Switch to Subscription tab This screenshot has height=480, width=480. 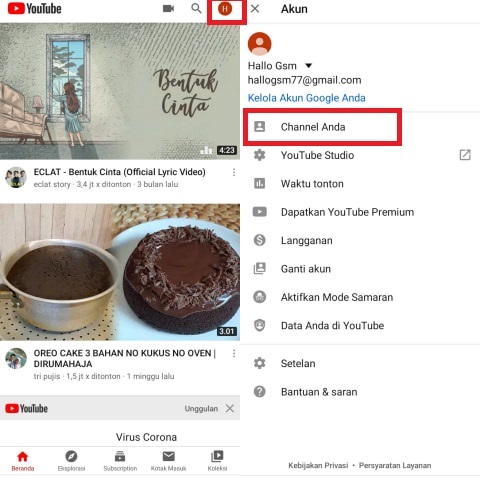(x=120, y=461)
